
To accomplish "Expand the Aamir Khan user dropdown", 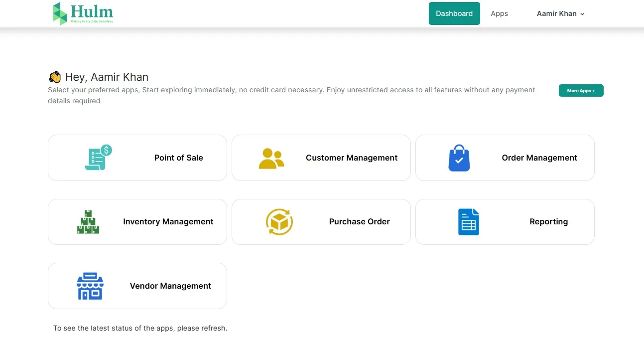I will pyautogui.click(x=560, y=13).
